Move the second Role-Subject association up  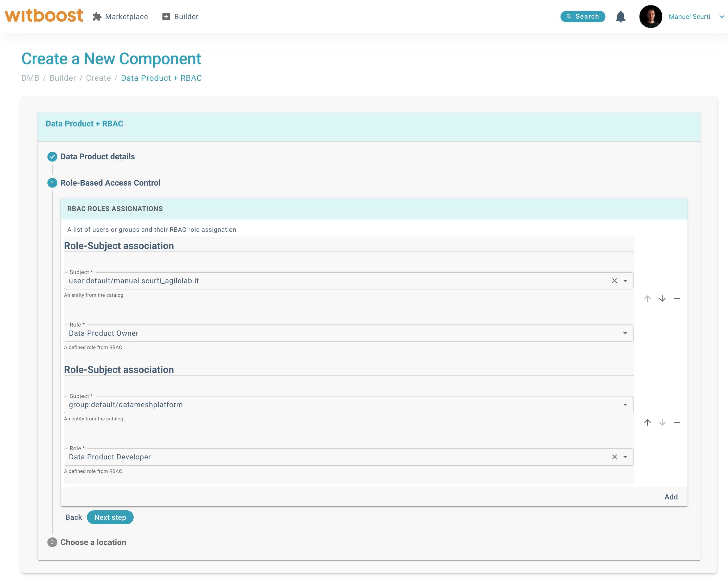[648, 422]
